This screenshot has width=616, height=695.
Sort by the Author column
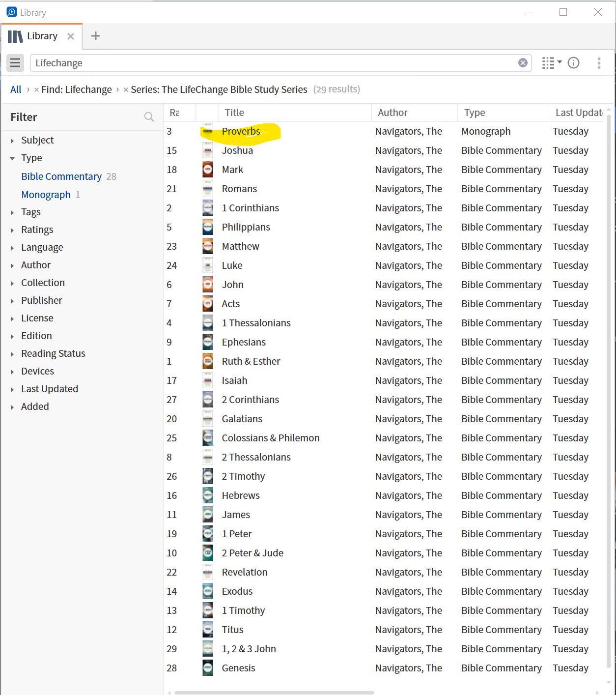[x=414, y=113]
